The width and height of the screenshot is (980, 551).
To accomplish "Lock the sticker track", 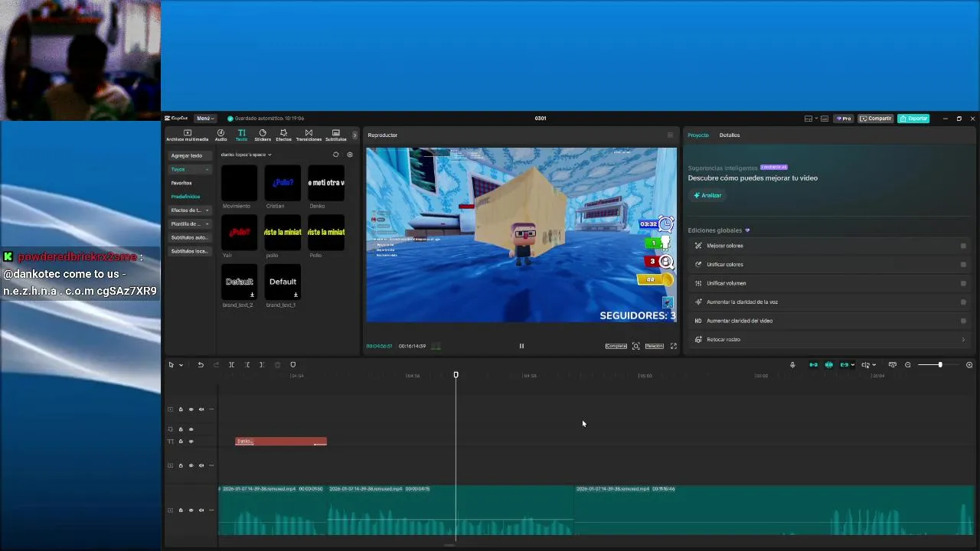I will pos(181,429).
